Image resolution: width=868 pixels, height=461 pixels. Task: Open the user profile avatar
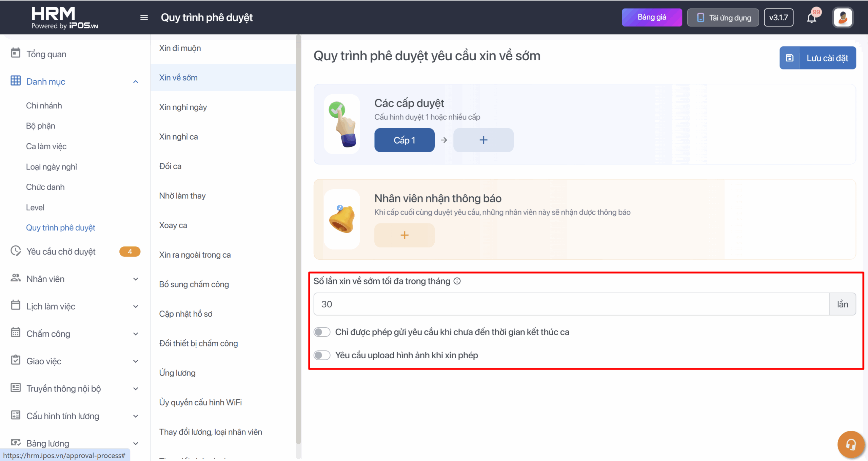[843, 18]
